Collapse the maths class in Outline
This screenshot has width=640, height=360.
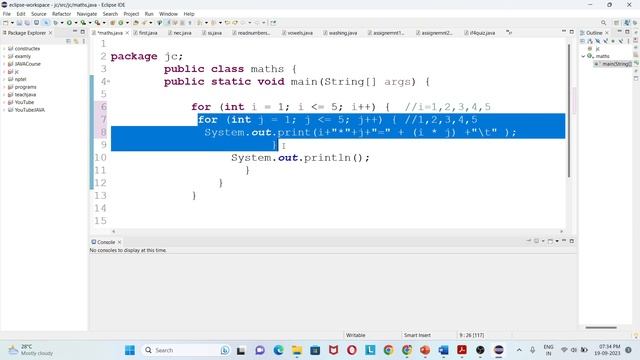tap(583, 56)
